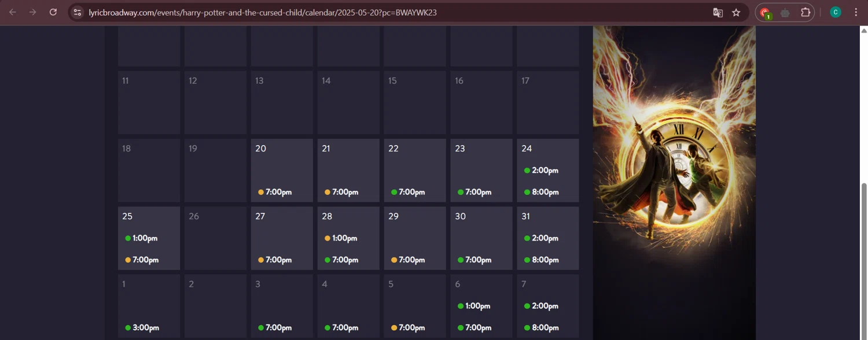The height and width of the screenshot is (340, 868).
Task: Select 2:00pm show on May 24
Action: (x=541, y=171)
